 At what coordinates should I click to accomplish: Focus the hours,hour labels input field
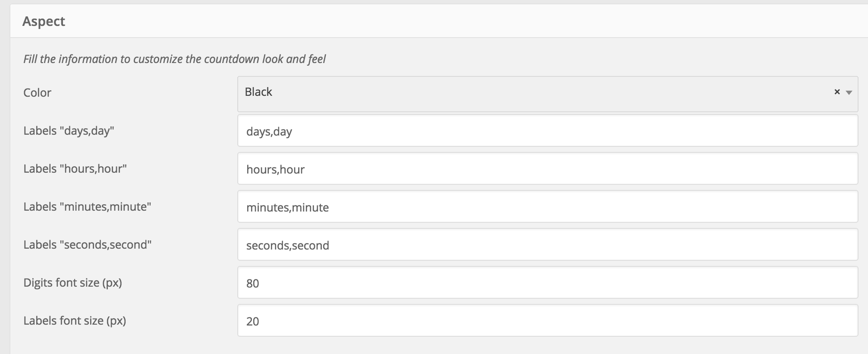point(547,168)
